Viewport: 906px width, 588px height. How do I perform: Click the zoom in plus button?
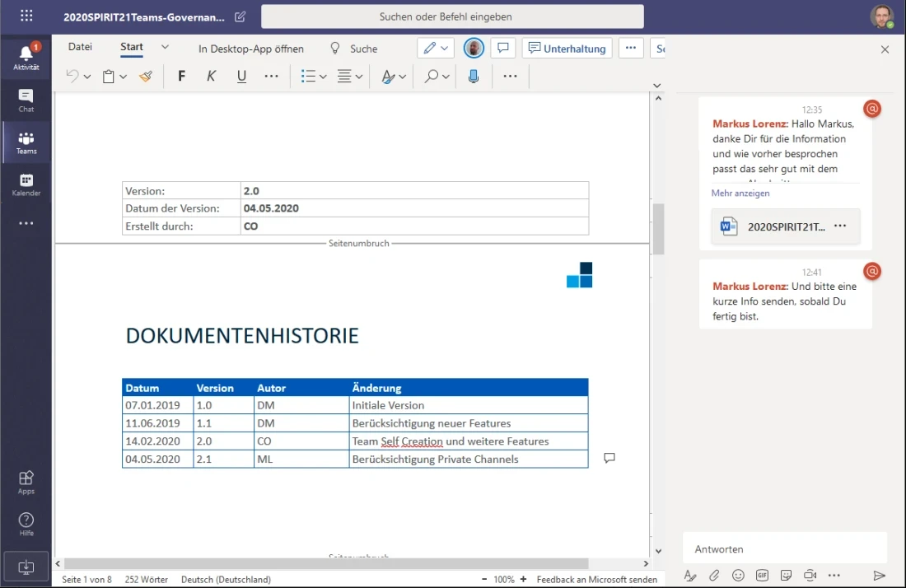[523, 579]
